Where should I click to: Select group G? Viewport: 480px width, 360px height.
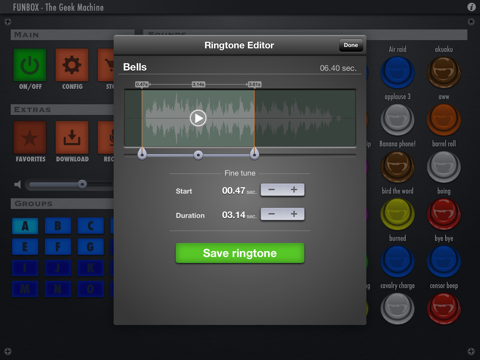pos(91,247)
